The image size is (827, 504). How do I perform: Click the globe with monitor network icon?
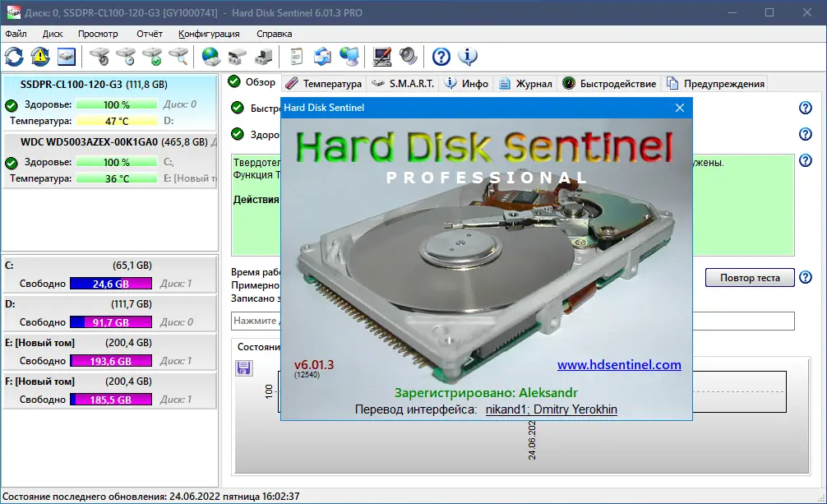coord(349,57)
